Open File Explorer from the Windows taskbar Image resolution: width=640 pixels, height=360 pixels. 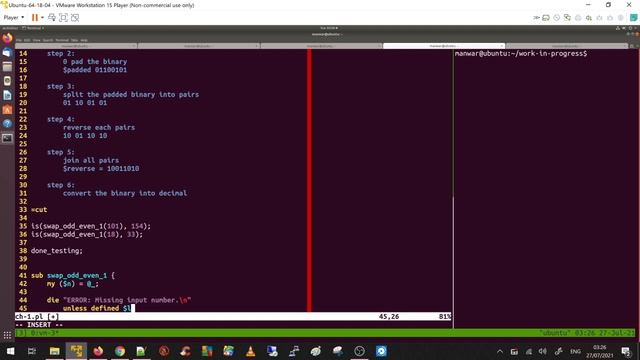pos(54,351)
